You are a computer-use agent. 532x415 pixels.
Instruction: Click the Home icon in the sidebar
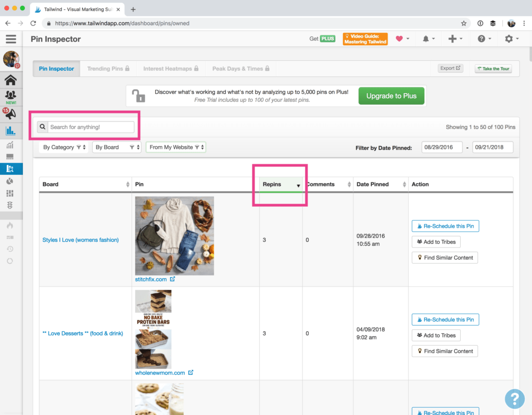click(10, 80)
